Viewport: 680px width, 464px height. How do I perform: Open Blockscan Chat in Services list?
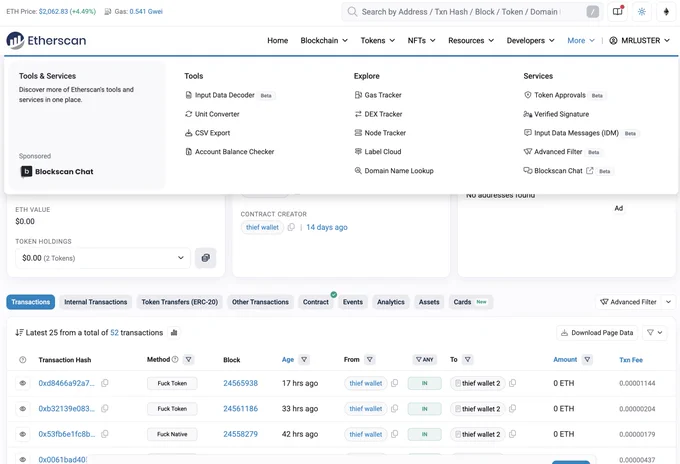click(558, 171)
